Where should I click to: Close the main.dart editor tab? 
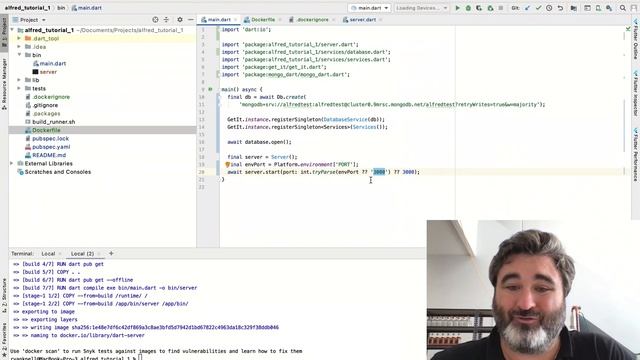(x=236, y=20)
